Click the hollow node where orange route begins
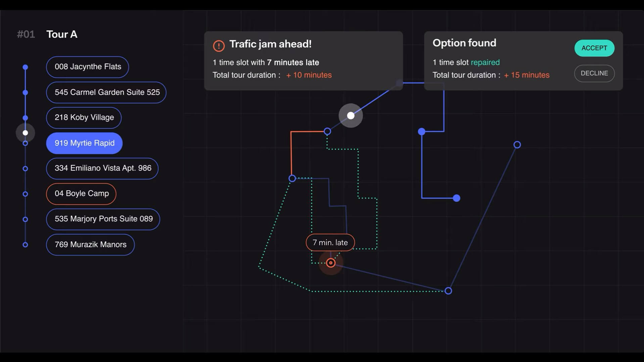 tap(327, 131)
